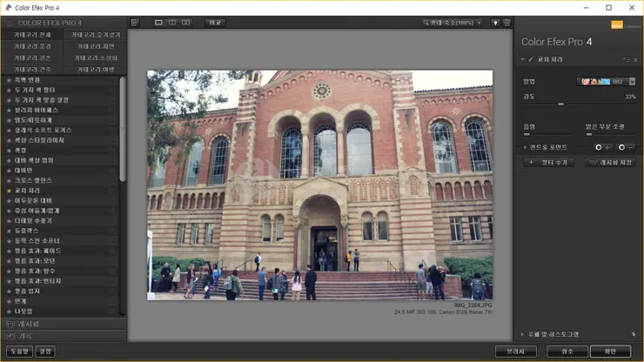Expand the 컨트롤 포인트 section

pos(525,147)
